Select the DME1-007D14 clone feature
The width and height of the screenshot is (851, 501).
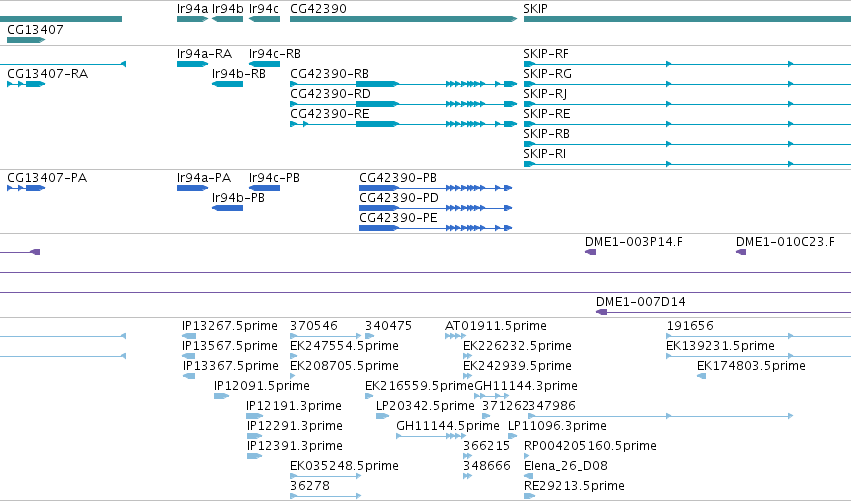coord(723,312)
